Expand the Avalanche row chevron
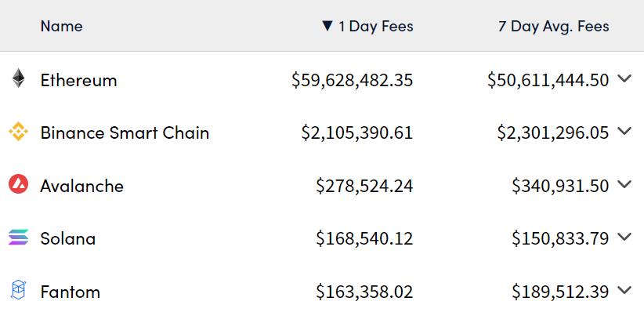The height and width of the screenshot is (312, 644). coord(624,184)
